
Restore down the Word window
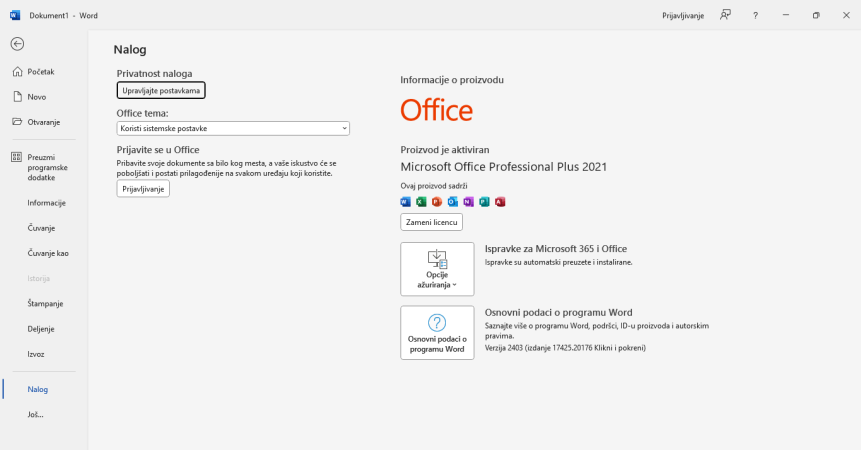point(816,15)
